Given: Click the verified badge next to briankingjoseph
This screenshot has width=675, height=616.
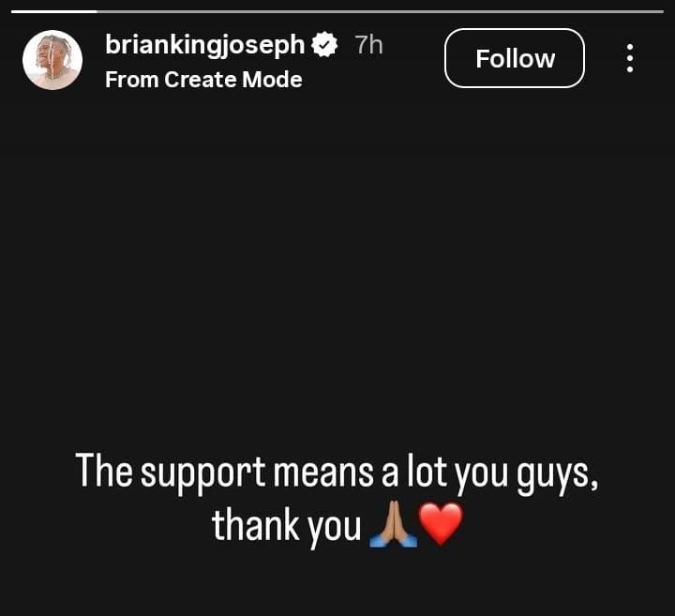Looking at the screenshot, I should (x=324, y=45).
